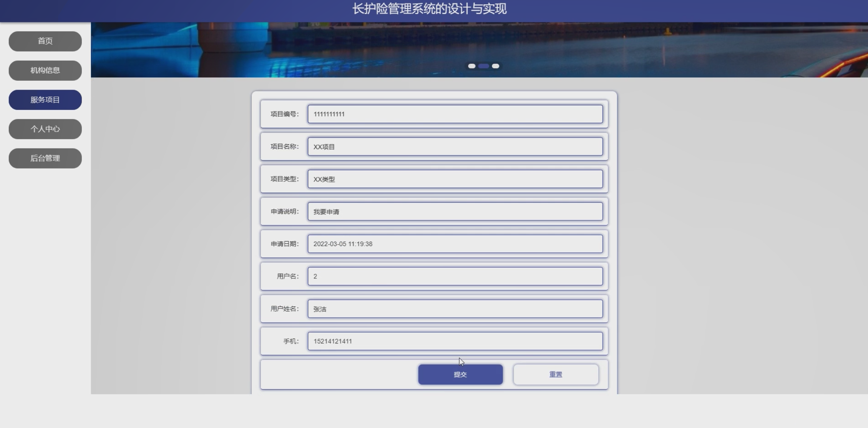The height and width of the screenshot is (428, 868).
Task: Focus the 用户姓名 field
Action: coord(455,309)
